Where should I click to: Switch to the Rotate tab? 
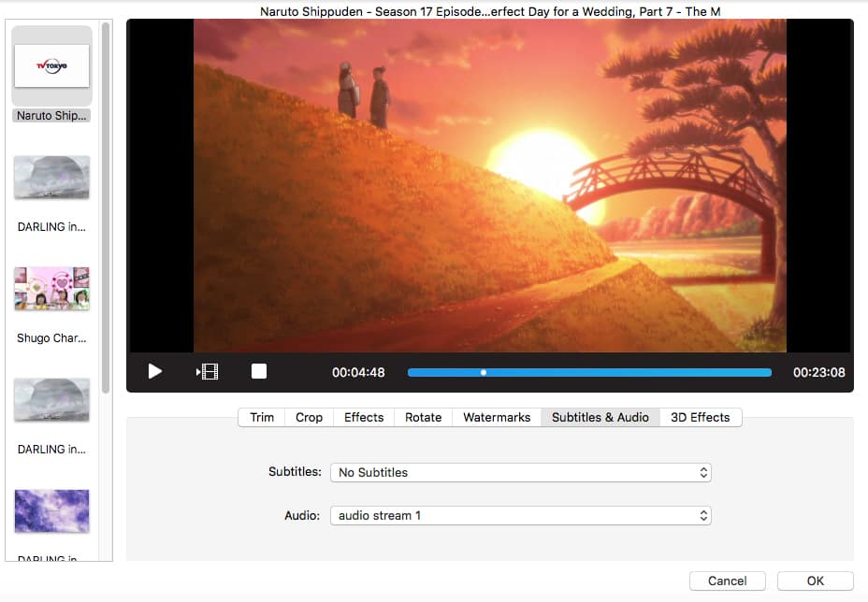(423, 417)
